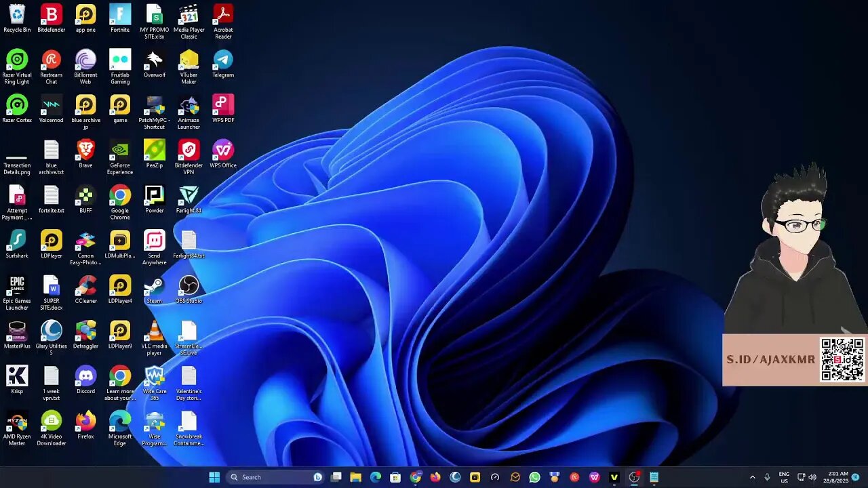Click the Bitdefender VPN desktop icon
Screen dimensions: 868x488
coord(189,157)
